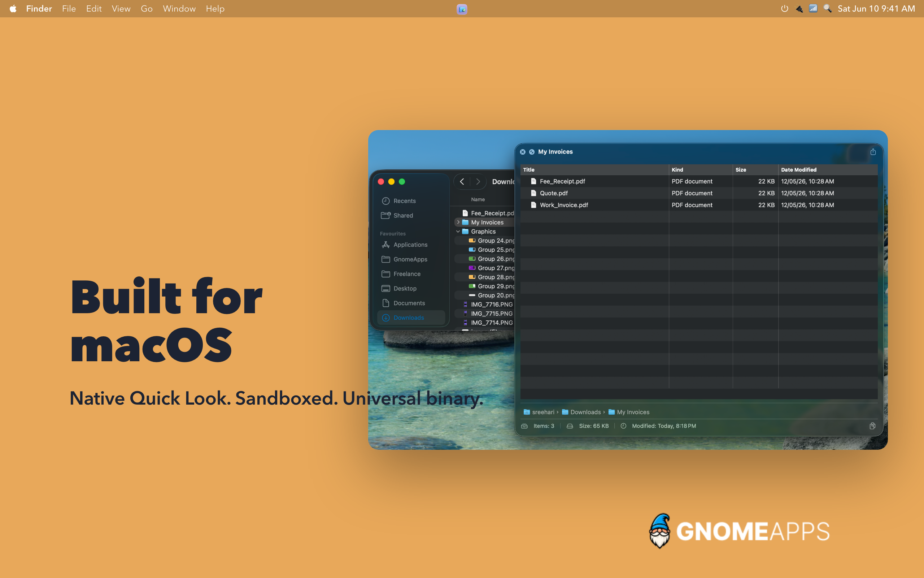The image size is (924, 578).
Task: Click the share icon in My Invoices preview
Action: tap(873, 152)
